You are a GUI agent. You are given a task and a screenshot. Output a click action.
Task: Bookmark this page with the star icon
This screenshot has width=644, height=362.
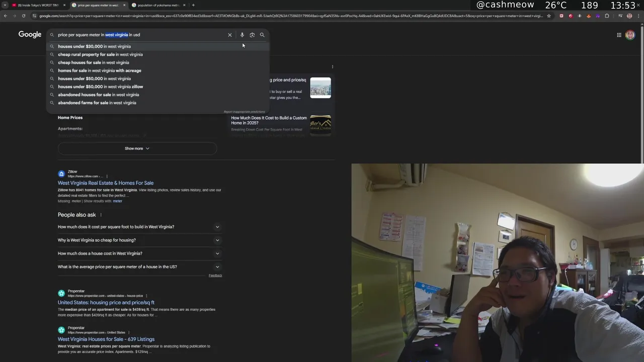point(549,16)
